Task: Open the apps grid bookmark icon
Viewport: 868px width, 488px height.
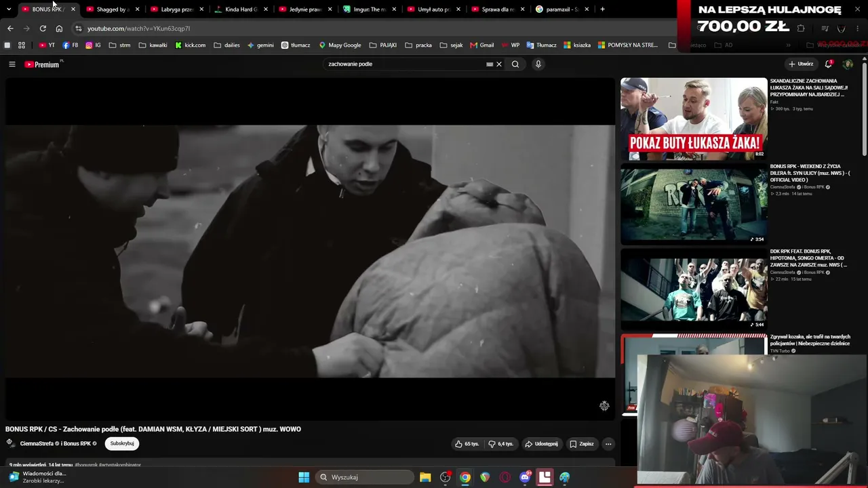Action: coord(22,45)
